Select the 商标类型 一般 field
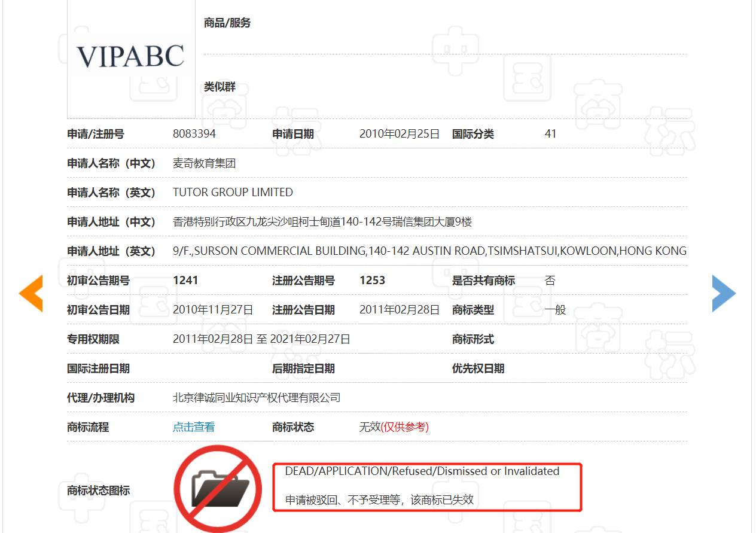 click(551, 310)
